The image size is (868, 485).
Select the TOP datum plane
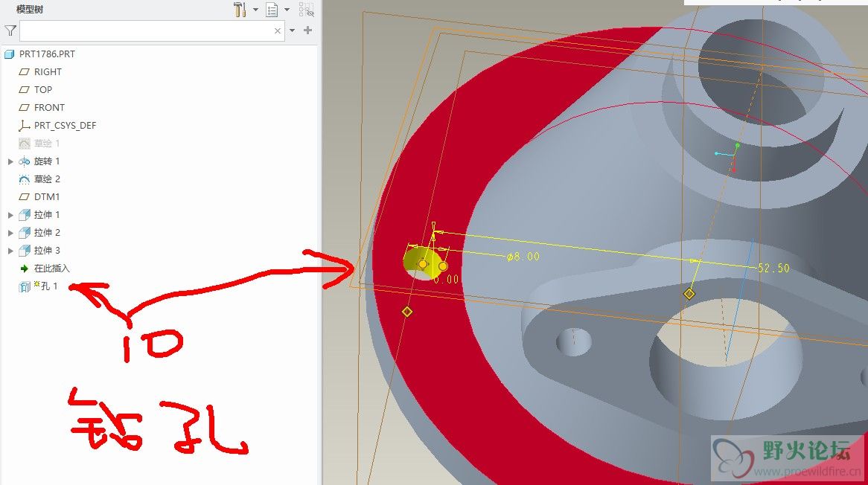43,89
